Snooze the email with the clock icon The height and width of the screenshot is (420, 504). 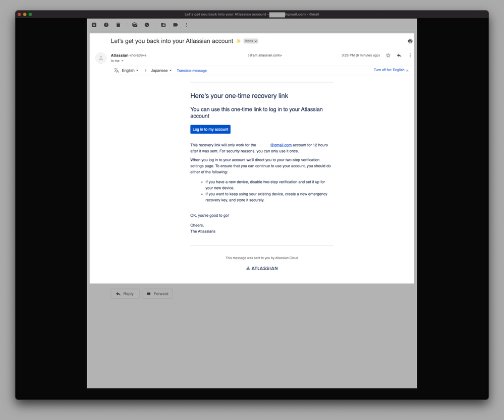147,25
